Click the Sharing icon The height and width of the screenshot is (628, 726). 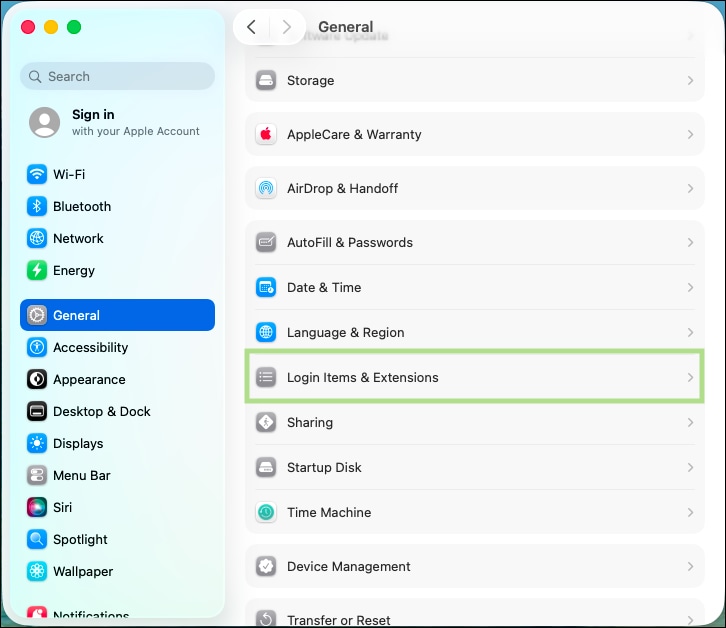click(266, 422)
